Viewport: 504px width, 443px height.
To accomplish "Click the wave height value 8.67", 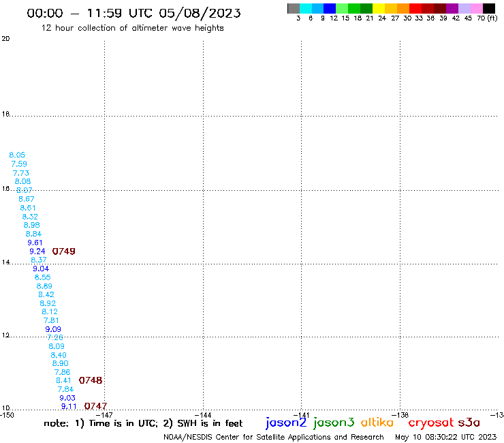I will click(27, 199).
